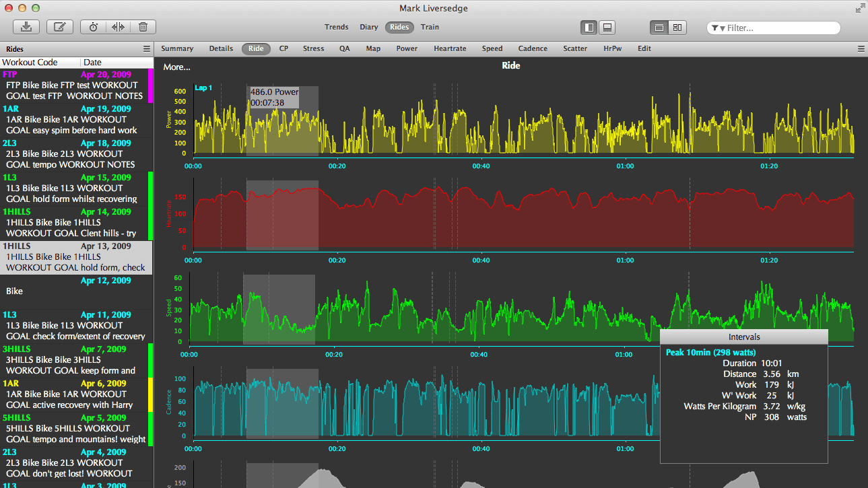Open the manual ride entry editor icon
This screenshot has height=488, width=868.
tap(59, 27)
